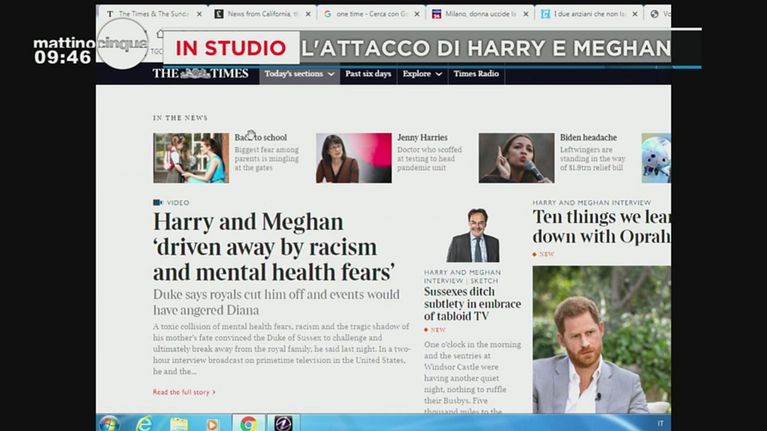Open 'Sussexes ditch subtlety' sketch article
Image resolution: width=767 pixels, height=431 pixels.
coord(472,304)
